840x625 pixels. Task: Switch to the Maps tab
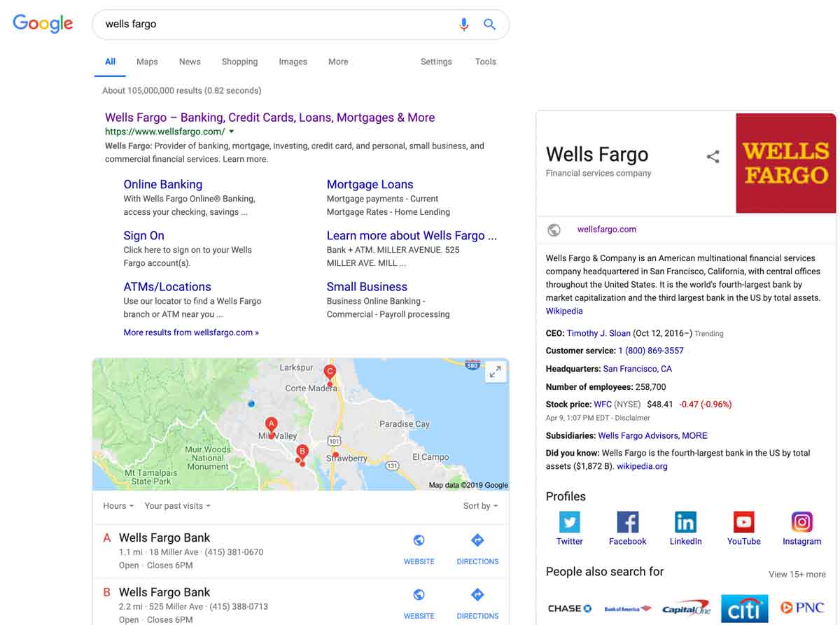(147, 62)
